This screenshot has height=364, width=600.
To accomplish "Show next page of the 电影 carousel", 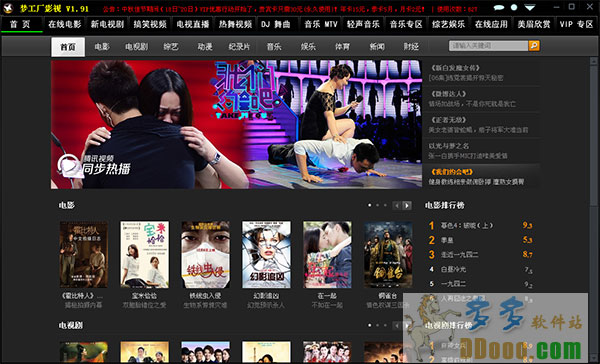I will [x=407, y=206].
